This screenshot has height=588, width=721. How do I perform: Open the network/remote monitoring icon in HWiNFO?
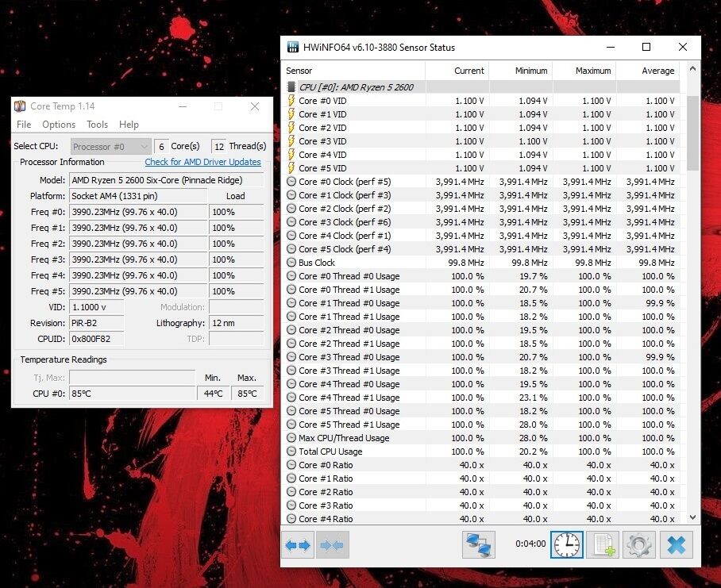pyautogui.click(x=479, y=545)
